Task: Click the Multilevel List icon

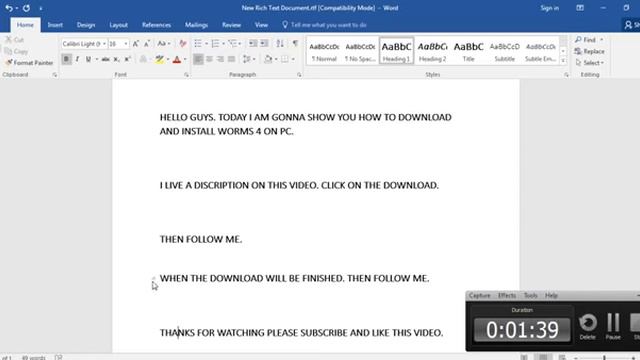Action: pyautogui.click(x=232, y=43)
